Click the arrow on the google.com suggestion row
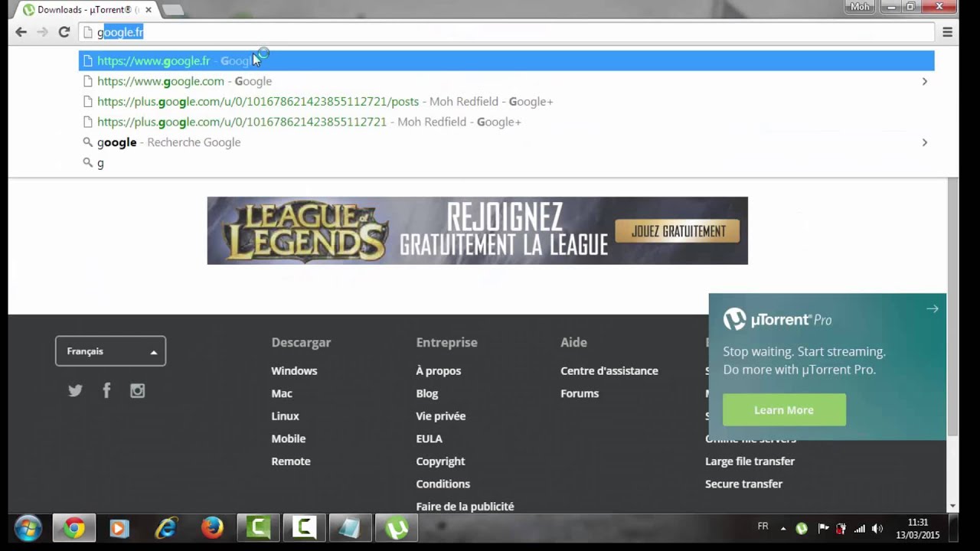The height and width of the screenshot is (551, 980). tap(924, 81)
